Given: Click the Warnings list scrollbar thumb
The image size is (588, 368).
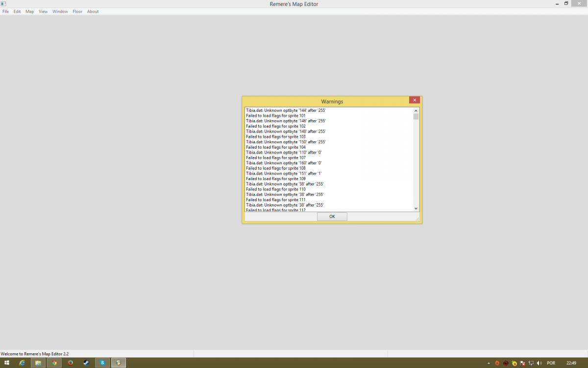Looking at the screenshot, I should click(416, 117).
